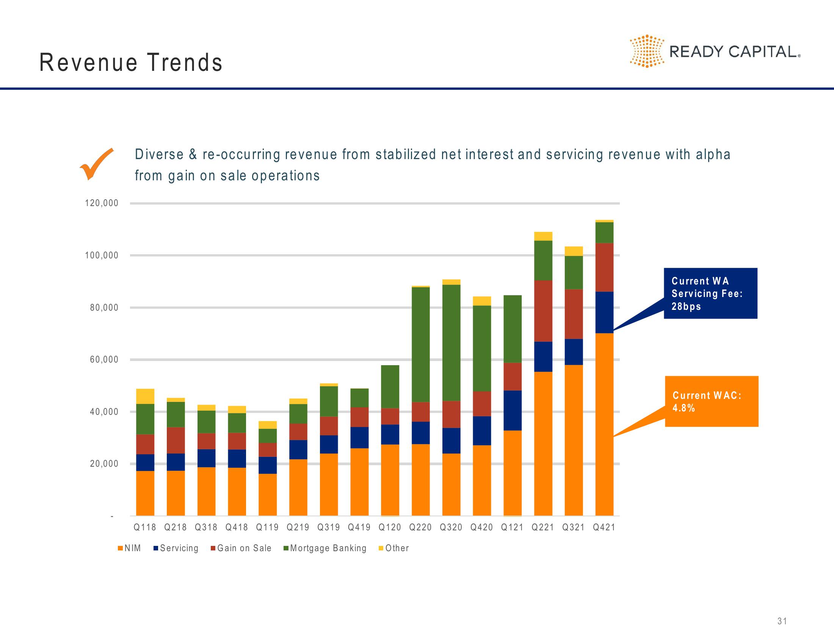Image resolution: width=834 pixels, height=644 pixels.
Task: Click the 80,000 axis label
Action: click(104, 308)
